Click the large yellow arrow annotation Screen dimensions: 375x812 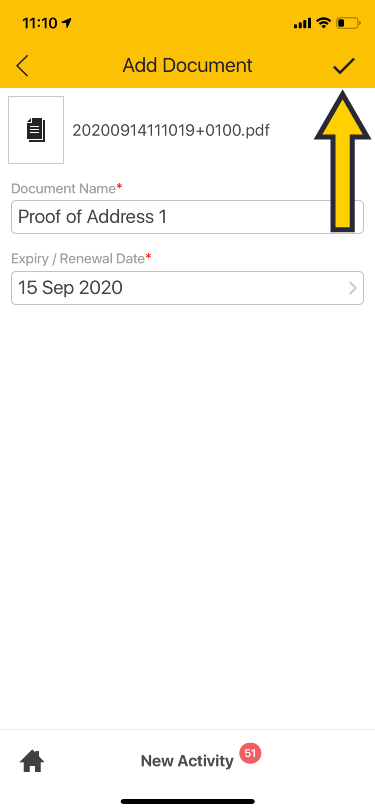click(x=343, y=161)
